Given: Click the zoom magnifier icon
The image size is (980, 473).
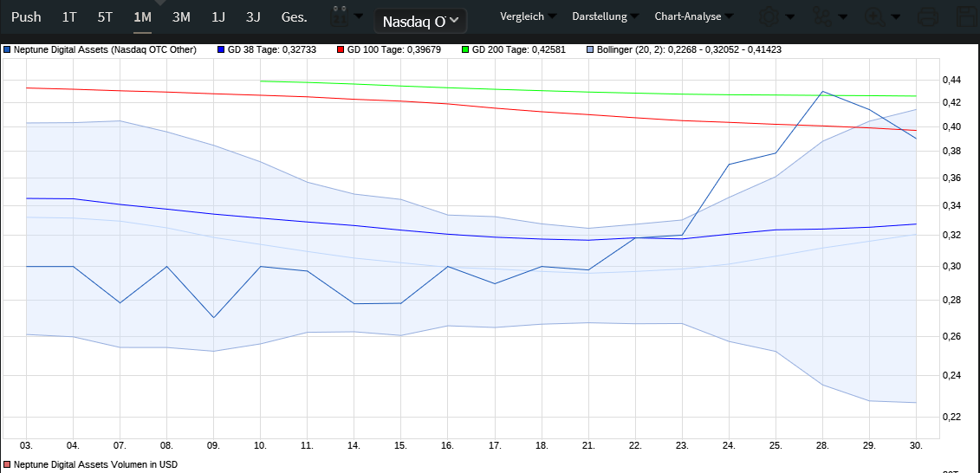Looking at the screenshot, I should (873, 16).
